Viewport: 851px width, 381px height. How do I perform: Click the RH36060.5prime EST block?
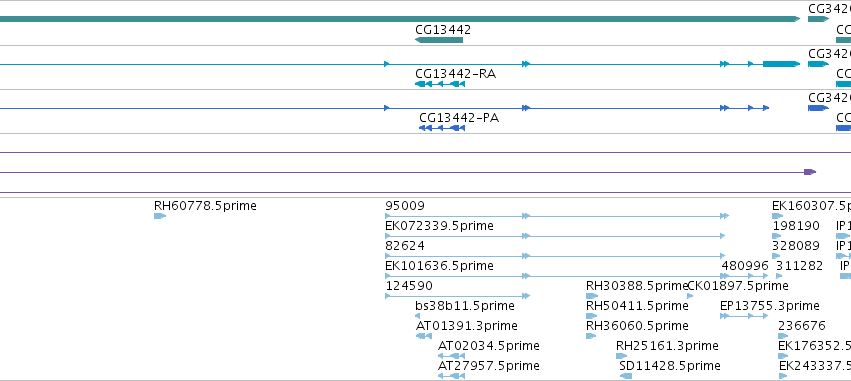591,336
